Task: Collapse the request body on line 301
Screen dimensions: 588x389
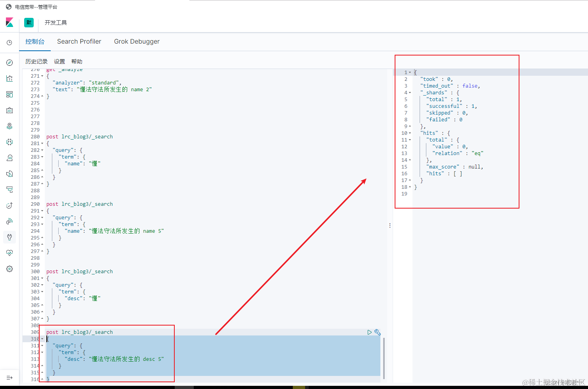Action: pos(42,278)
